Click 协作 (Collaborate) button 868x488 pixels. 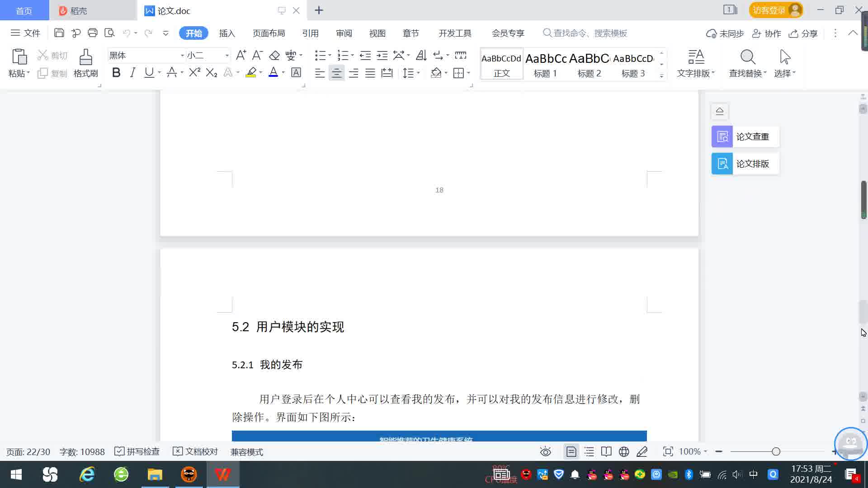[x=766, y=33]
